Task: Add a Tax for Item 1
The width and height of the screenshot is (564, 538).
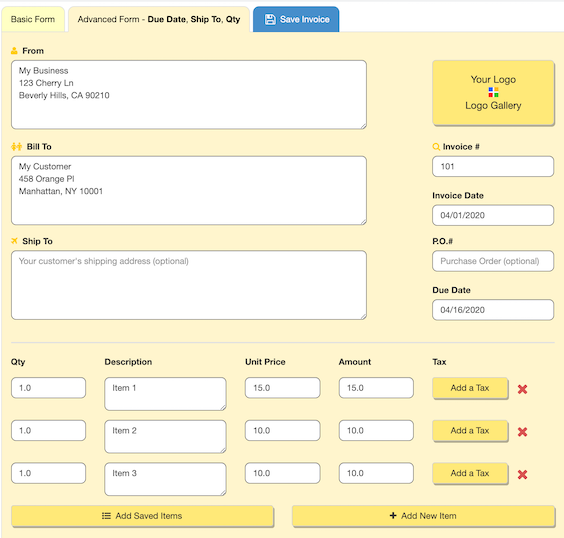Action: coord(470,388)
